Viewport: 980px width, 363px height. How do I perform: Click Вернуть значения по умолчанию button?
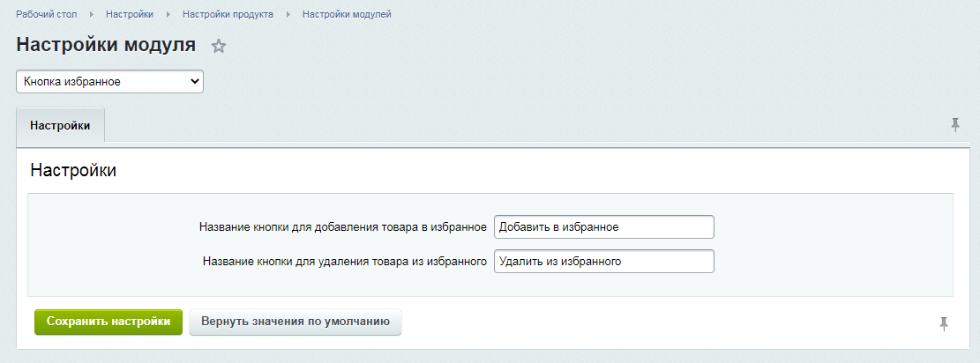coord(295,322)
